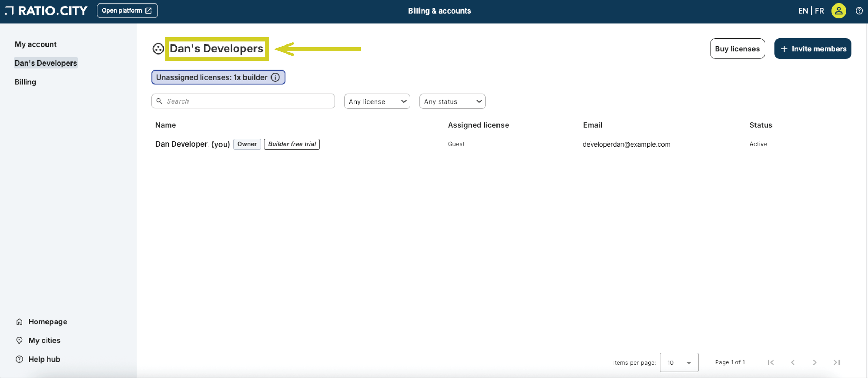Viewport: 868px width, 380px height.
Task: Open the Any license filter dropdown
Action: point(377,101)
